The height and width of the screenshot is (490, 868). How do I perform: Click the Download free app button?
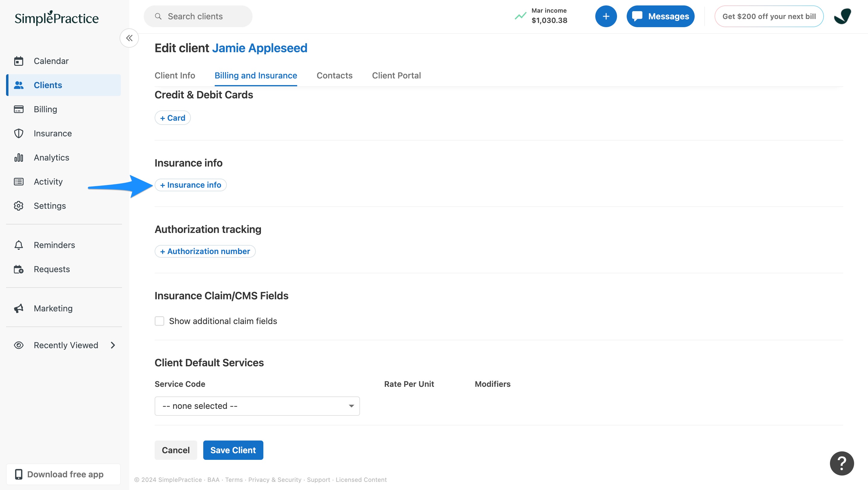pyautogui.click(x=63, y=474)
